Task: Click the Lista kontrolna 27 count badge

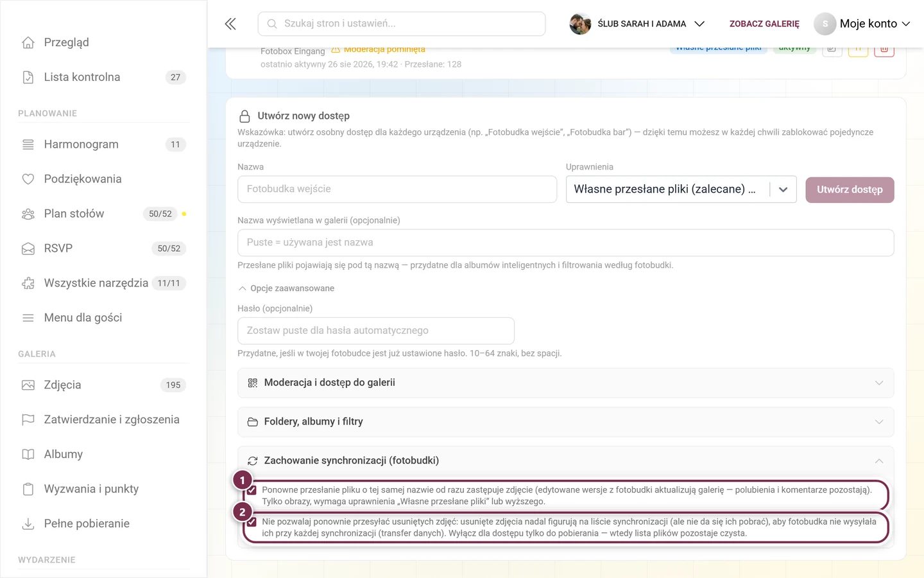Action: click(x=175, y=77)
